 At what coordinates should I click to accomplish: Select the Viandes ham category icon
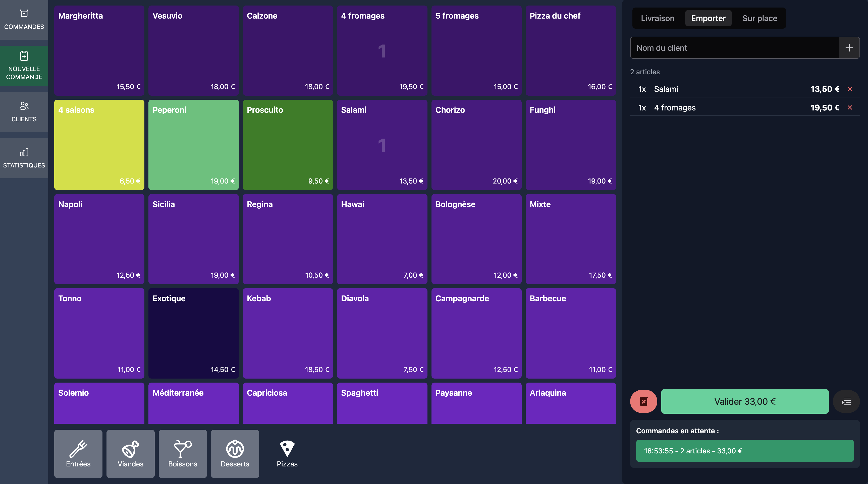point(130,453)
